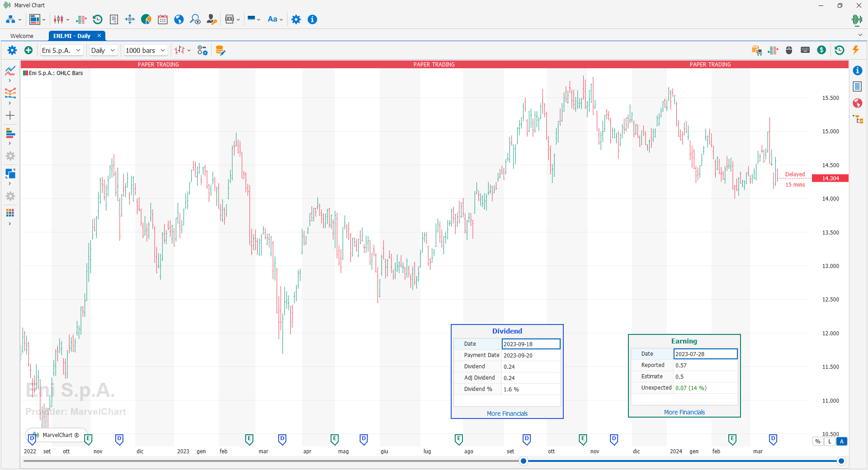This screenshot has height=470, width=868.
Task: Open main settings gear in top toolbar
Action: pyautogui.click(x=296, y=19)
